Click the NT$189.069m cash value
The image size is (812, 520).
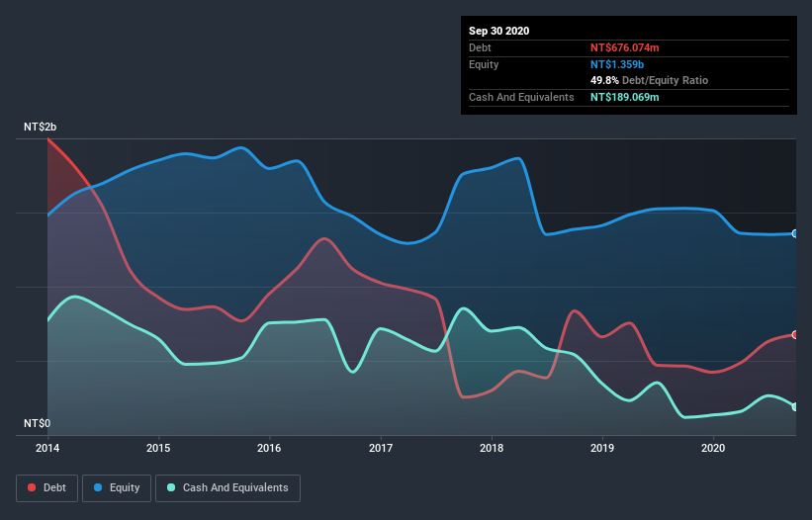[x=624, y=97]
